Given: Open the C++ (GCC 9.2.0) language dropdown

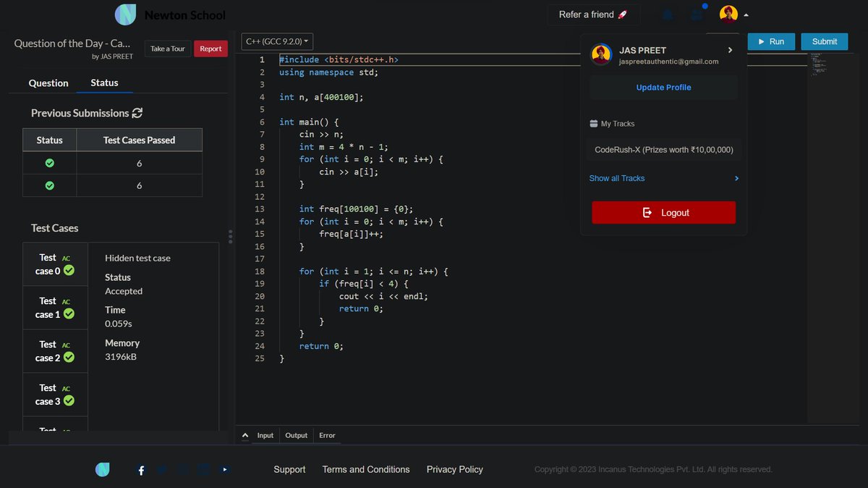Looking at the screenshot, I should pyautogui.click(x=276, y=41).
